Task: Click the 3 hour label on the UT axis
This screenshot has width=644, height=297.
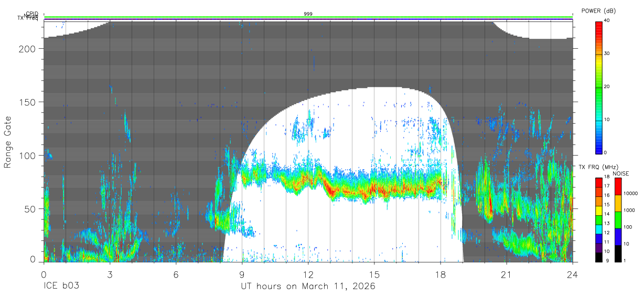Action: point(110,274)
